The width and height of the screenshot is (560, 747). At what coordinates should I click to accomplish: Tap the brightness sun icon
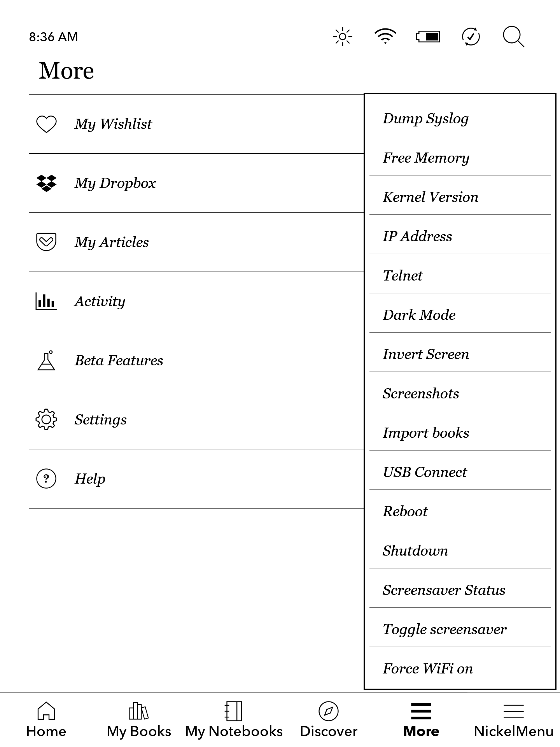342,37
